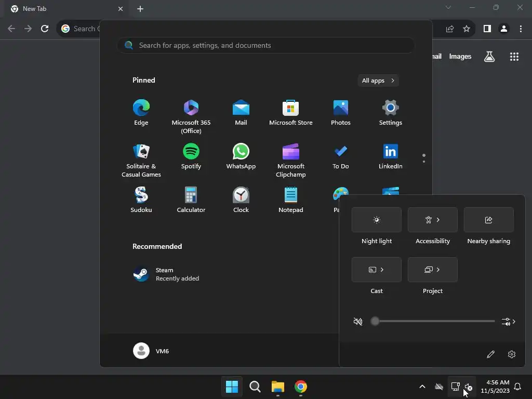This screenshot has width=532, height=399.
Task: Click the Images link on Google page
Action: (x=460, y=57)
